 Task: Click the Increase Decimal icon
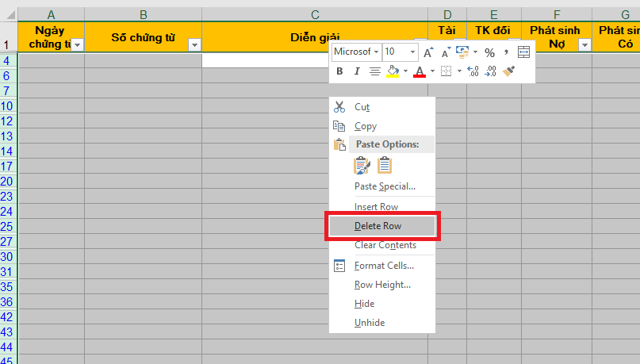click(473, 71)
